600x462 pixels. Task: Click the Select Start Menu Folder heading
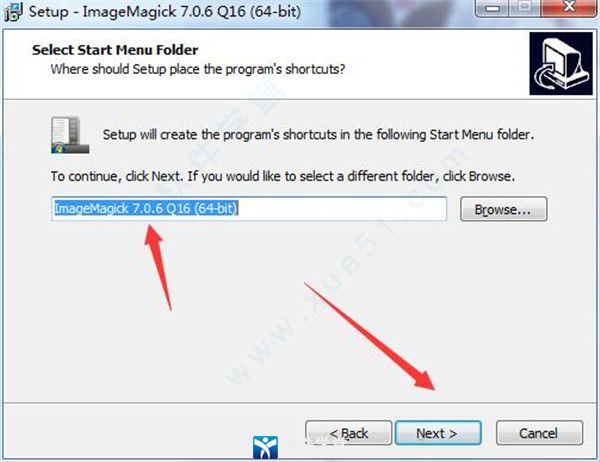(115, 50)
